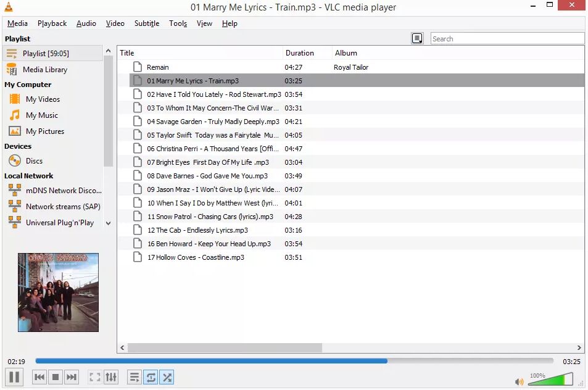The image size is (588, 390).
Task: Open the Media menu
Action: (17, 23)
